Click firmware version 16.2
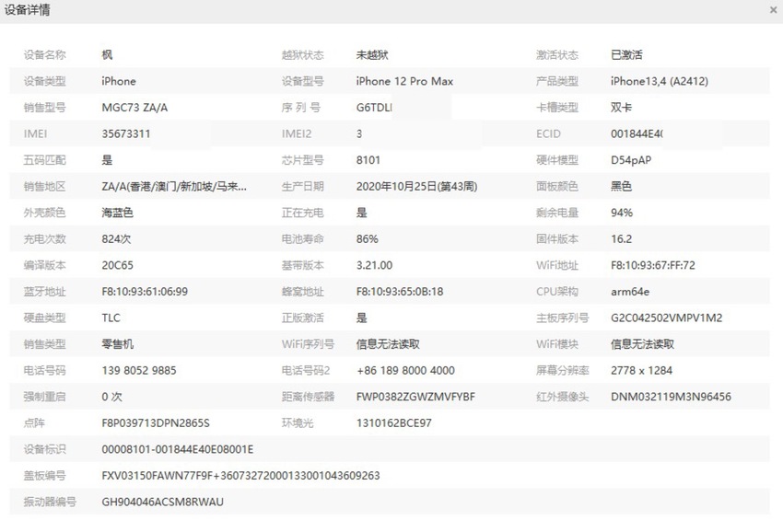The width and height of the screenshot is (783, 532). tap(621, 239)
